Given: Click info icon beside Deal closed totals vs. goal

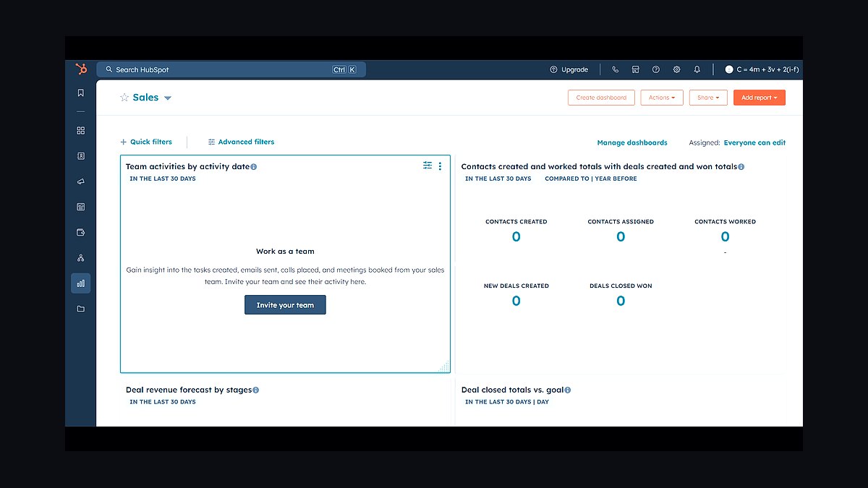Looking at the screenshot, I should point(568,390).
